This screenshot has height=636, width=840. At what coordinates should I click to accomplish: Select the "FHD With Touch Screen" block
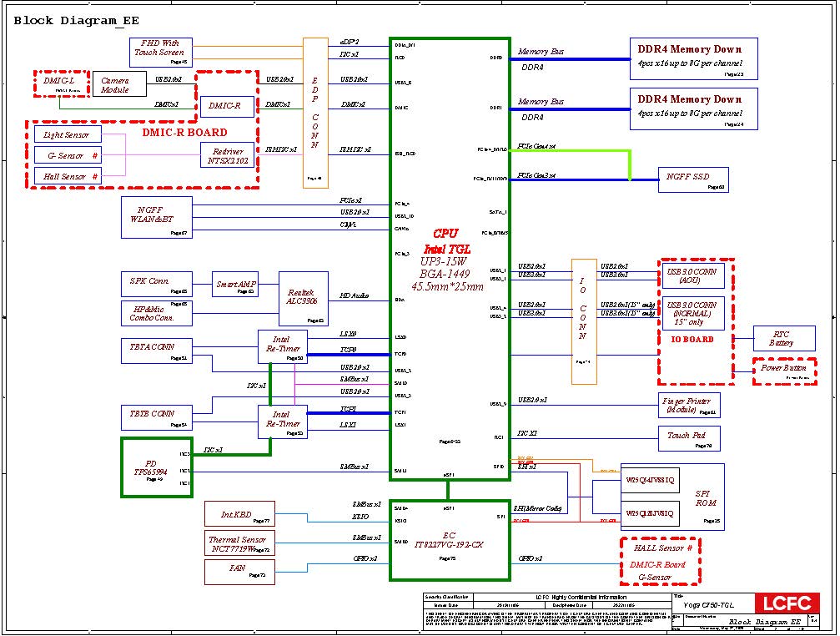coord(161,52)
